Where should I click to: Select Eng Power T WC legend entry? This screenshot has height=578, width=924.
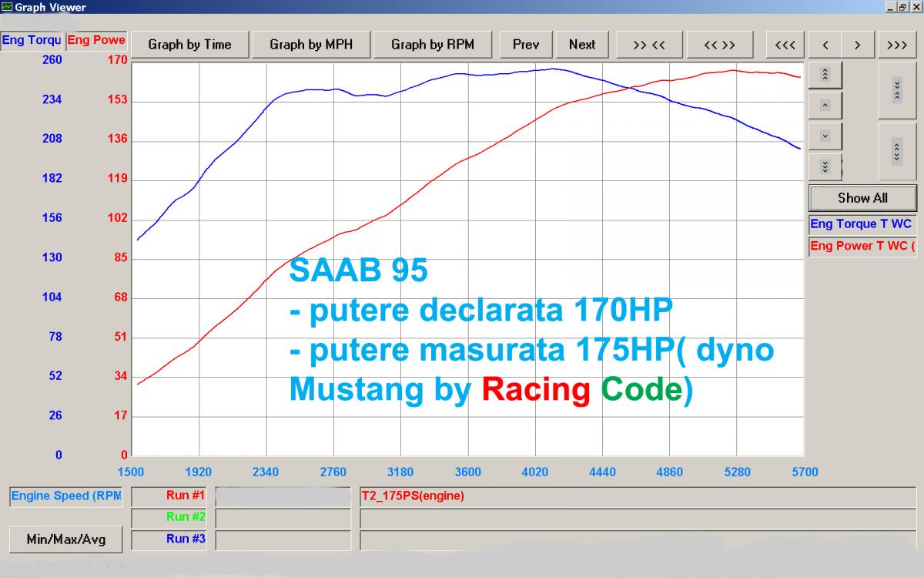(x=862, y=247)
